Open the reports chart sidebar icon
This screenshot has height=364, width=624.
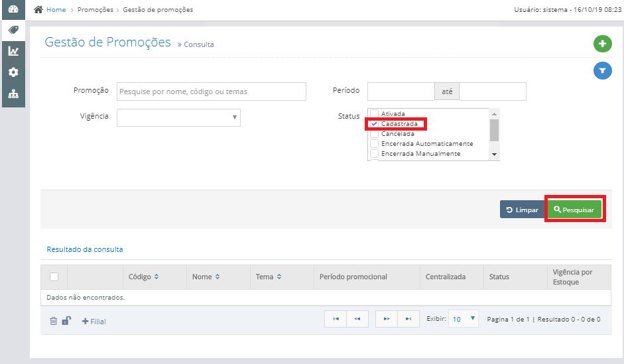pyautogui.click(x=13, y=51)
